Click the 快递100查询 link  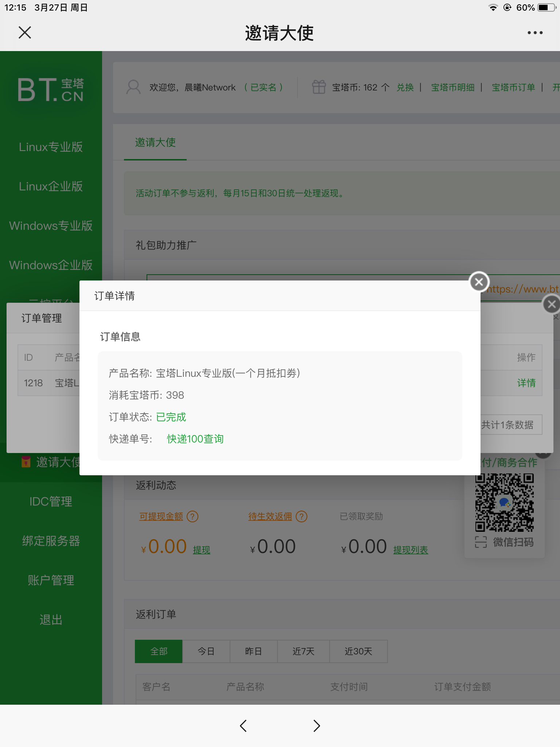195,439
